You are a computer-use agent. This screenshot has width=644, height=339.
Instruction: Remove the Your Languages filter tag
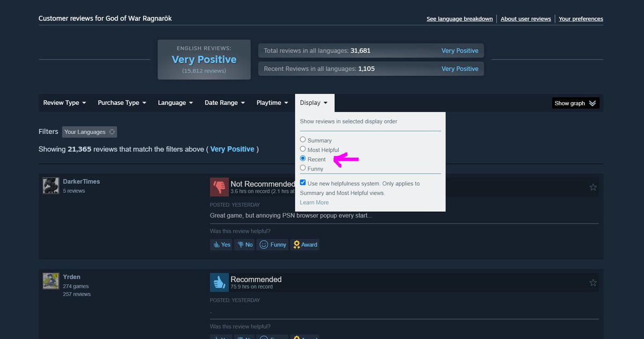[x=112, y=132]
